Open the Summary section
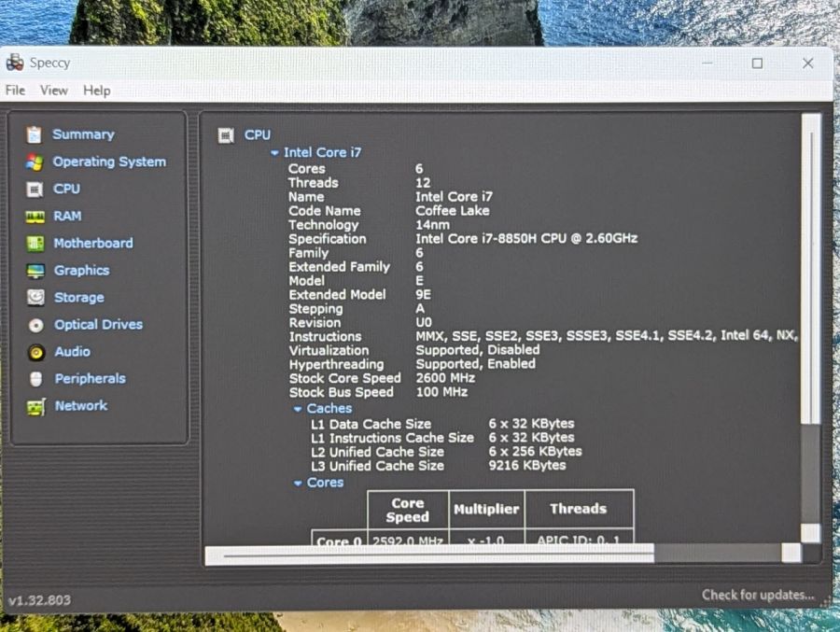 (83, 134)
